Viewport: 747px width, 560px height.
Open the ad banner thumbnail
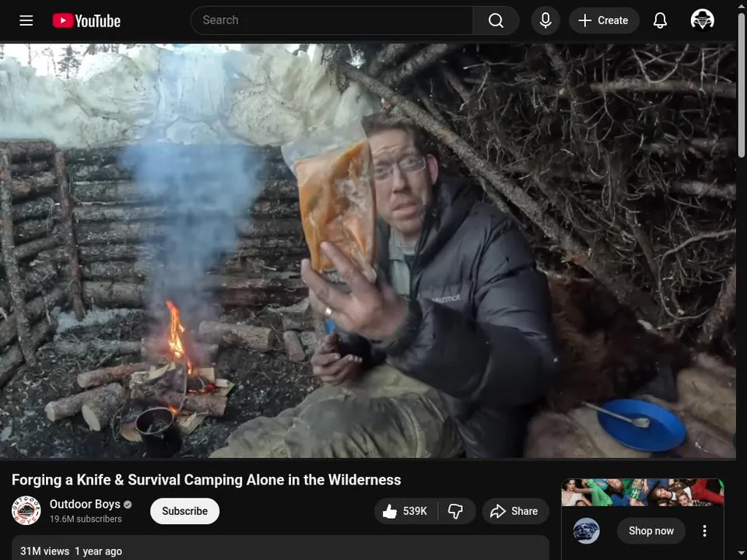(x=643, y=492)
